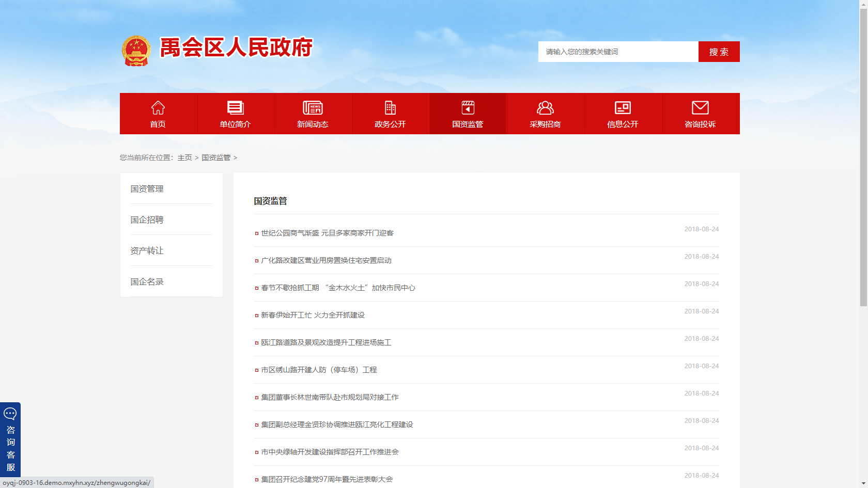
Task: Click 国资监管 in the breadcrumb
Action: coord(216,158)
